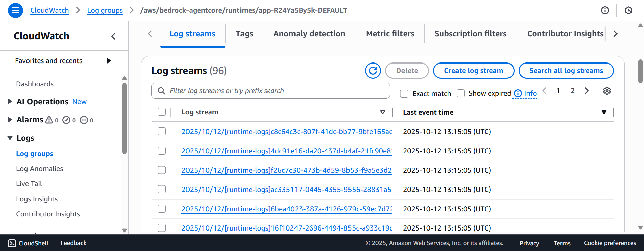Click the Delete button
Viewport: 644px width, 251px height.
click(407, 71)
